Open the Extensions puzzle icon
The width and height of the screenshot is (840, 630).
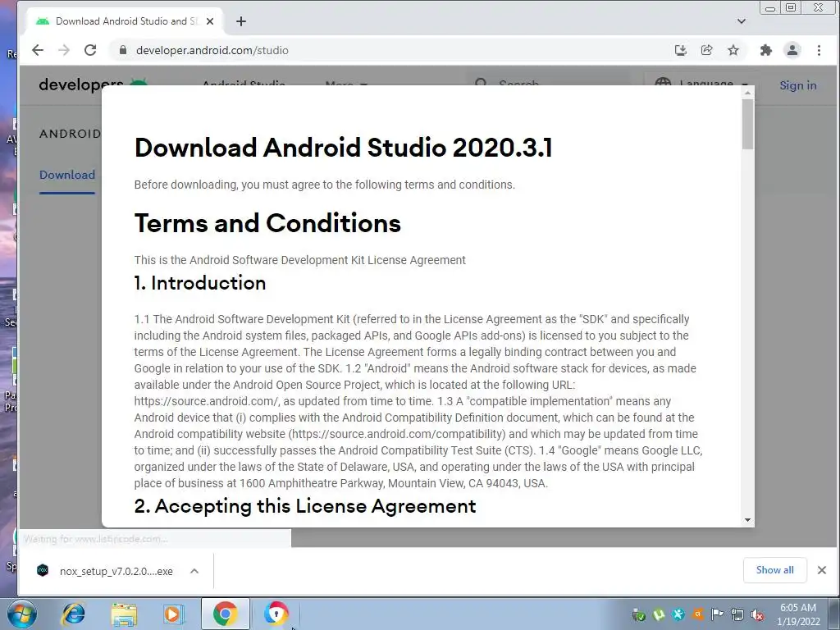[766, 50]
